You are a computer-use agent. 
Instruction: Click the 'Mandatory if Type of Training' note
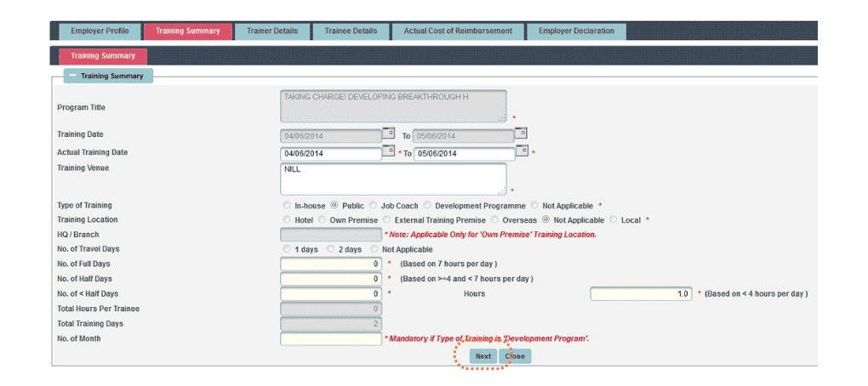[x=487, y=338]
